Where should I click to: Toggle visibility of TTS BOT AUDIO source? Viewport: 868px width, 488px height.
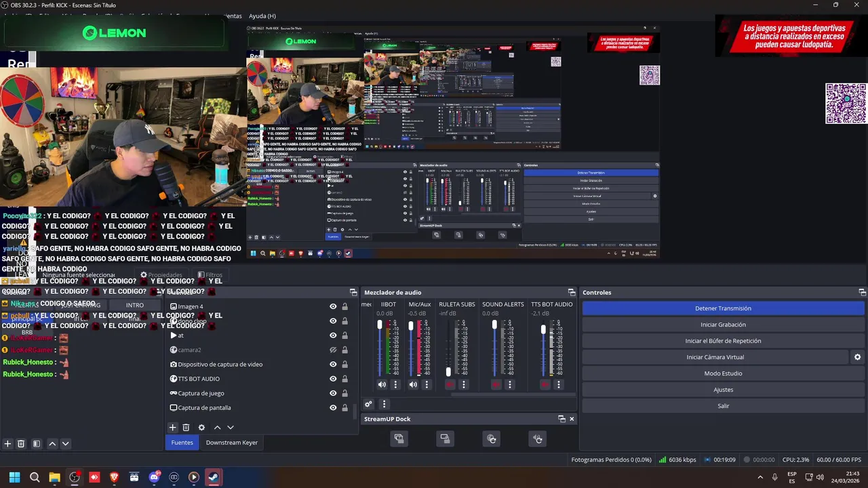click(333, 379)
